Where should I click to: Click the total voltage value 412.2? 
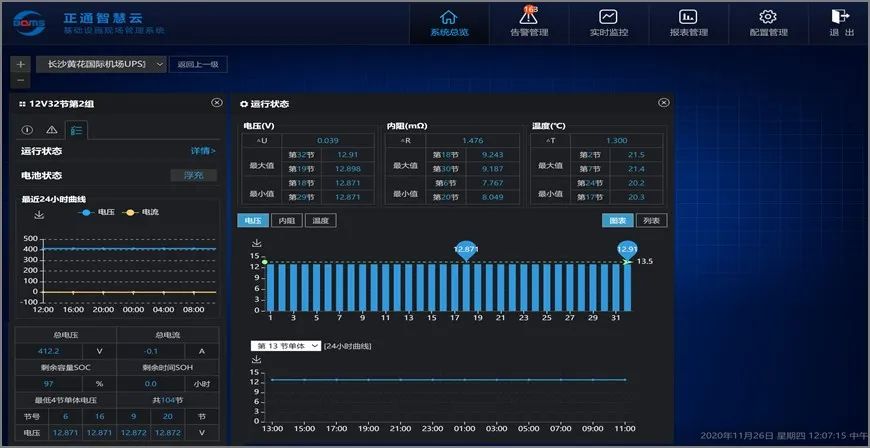tap(48, 351)
